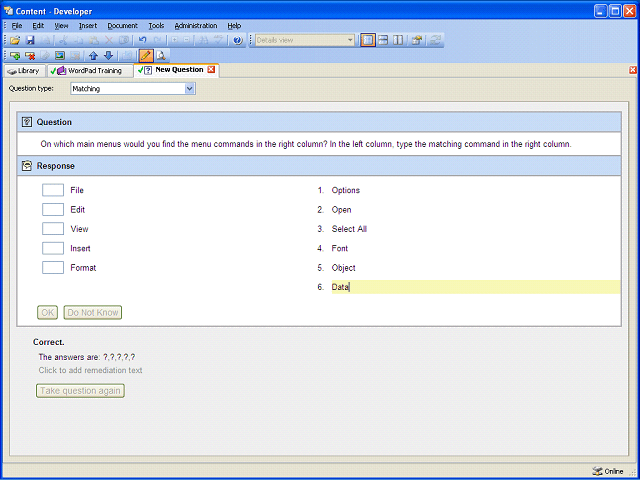Screen dimensions: 640x480
Task: Click 'The answers are' feedback line
Action: (87, 357)
